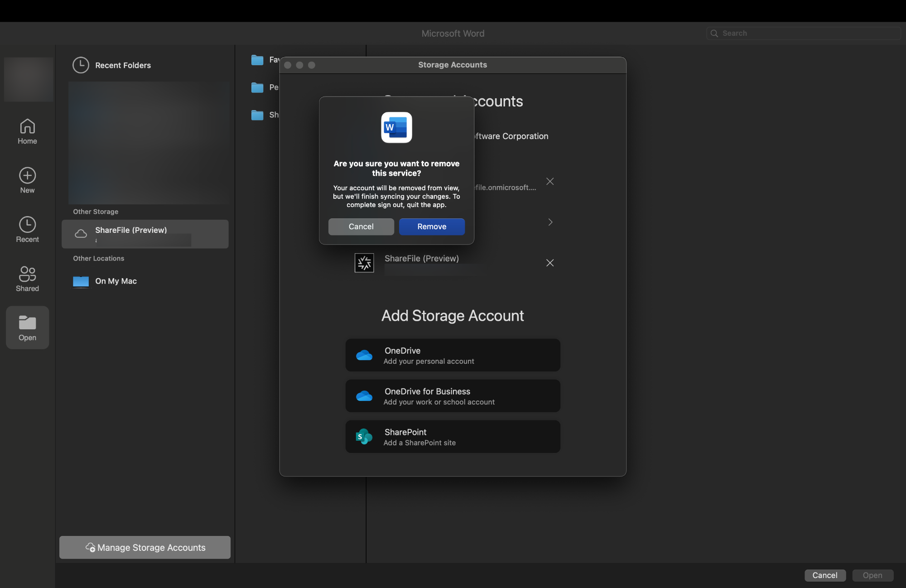This screenshot has width=906, height=588.
Task: Open the Home section in sidebar
Action: click(x=27, y=131)
